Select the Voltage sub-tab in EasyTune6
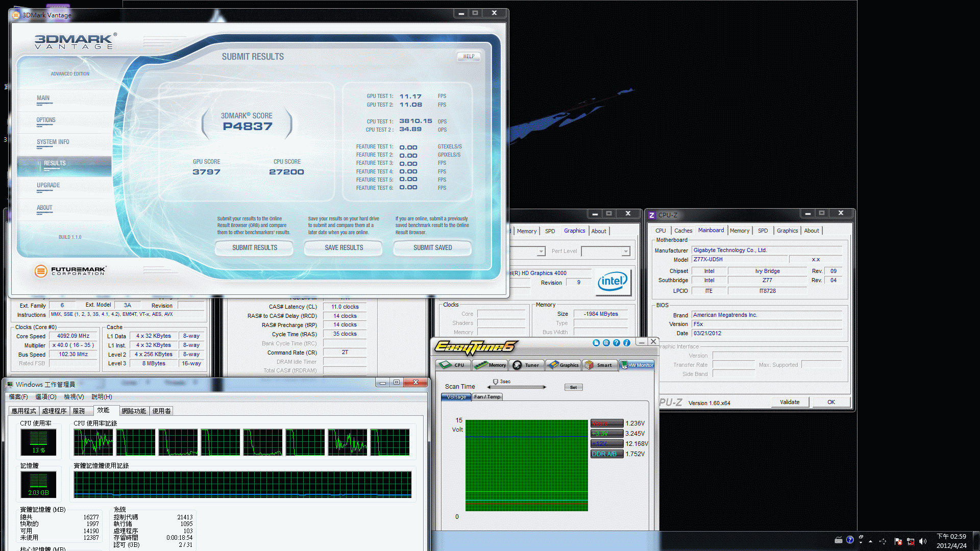Viewport: 980px width, 551px height. tap(456, 397)
